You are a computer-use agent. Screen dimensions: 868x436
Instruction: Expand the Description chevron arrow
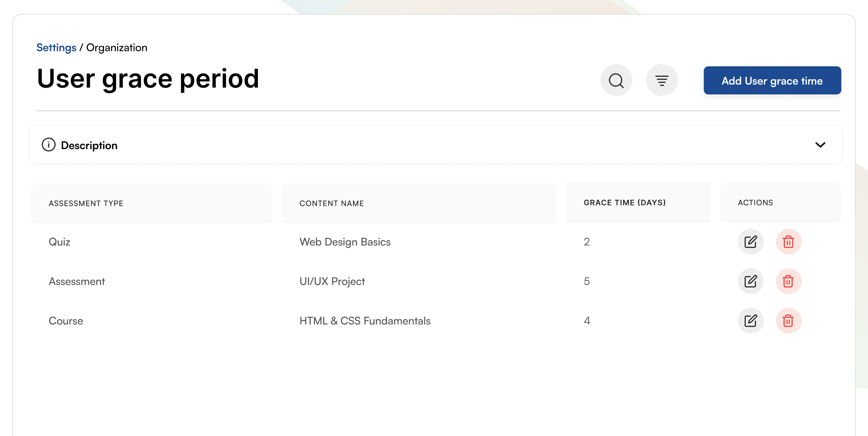820,145
